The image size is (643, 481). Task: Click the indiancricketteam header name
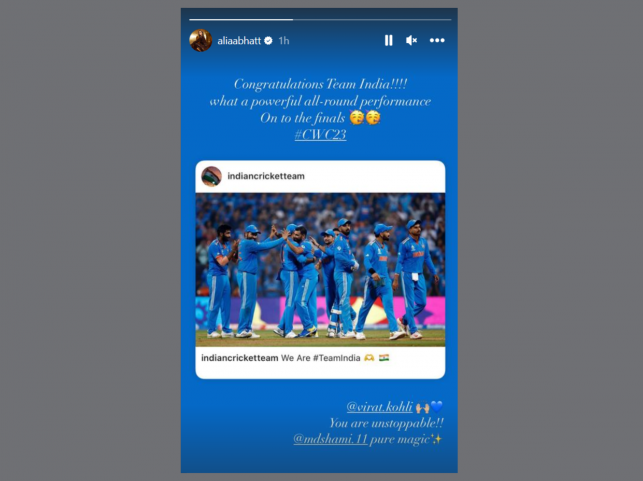[x=266, y=176]
